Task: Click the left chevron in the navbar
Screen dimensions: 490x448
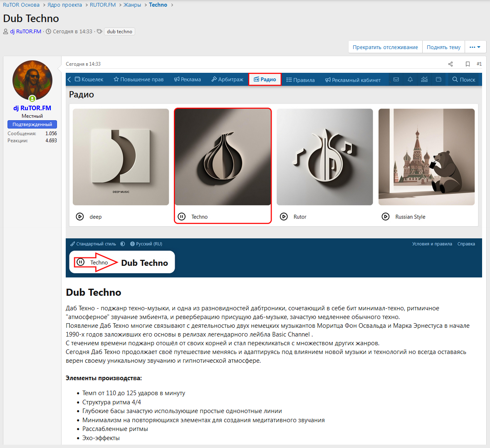Action: coord(69,79)
